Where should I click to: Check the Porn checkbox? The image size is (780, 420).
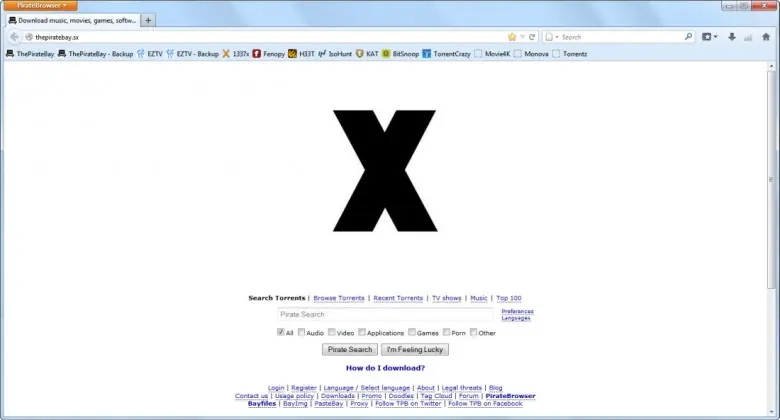pyautogui.click(x=446, y=332)
